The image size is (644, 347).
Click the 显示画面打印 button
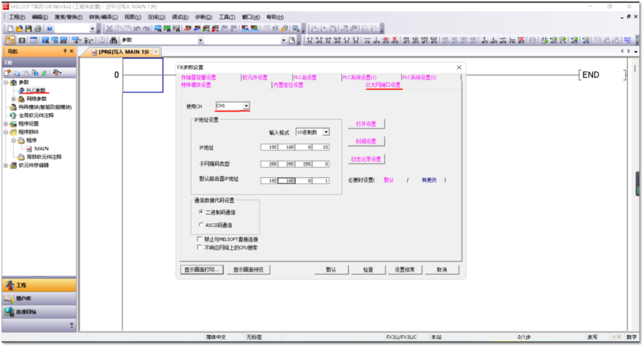pyautogui.click(x=202, y=269)
